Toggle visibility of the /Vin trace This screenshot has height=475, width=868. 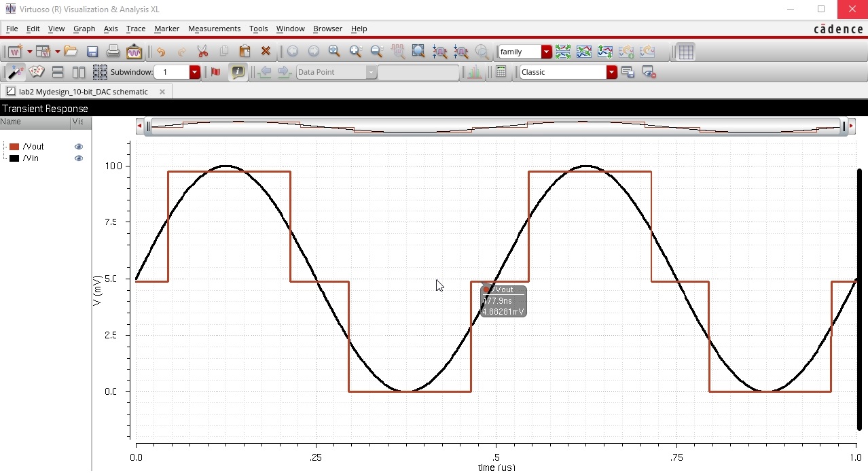pos(79,158)
